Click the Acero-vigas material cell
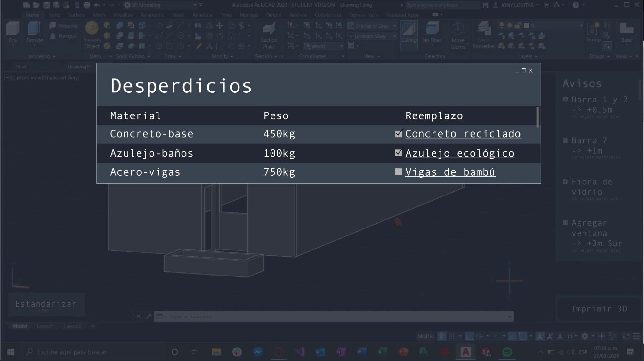This screenshot has height=361, width=644. 145,172
